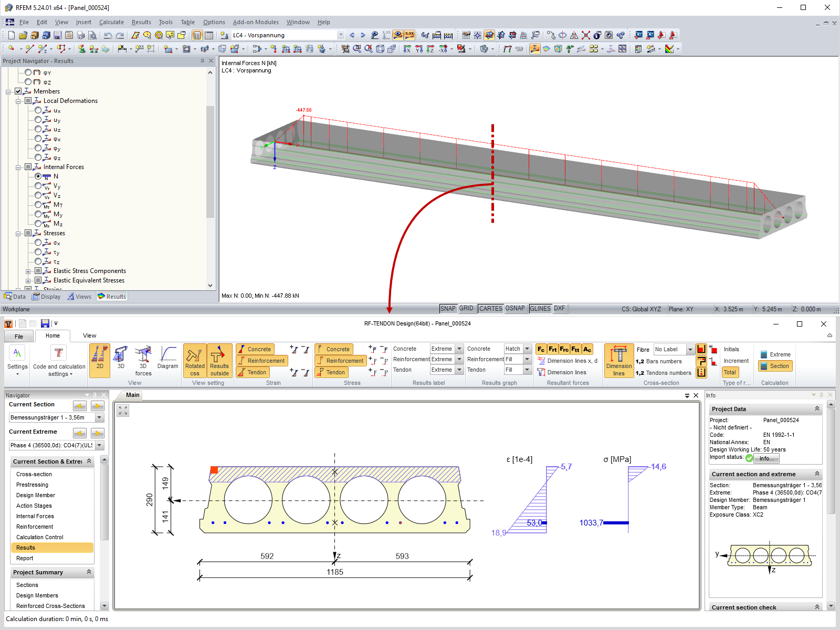The image size is (840, 630).
Task: Save the model with the floppy disk icon
Action: [x=58, y=35]
